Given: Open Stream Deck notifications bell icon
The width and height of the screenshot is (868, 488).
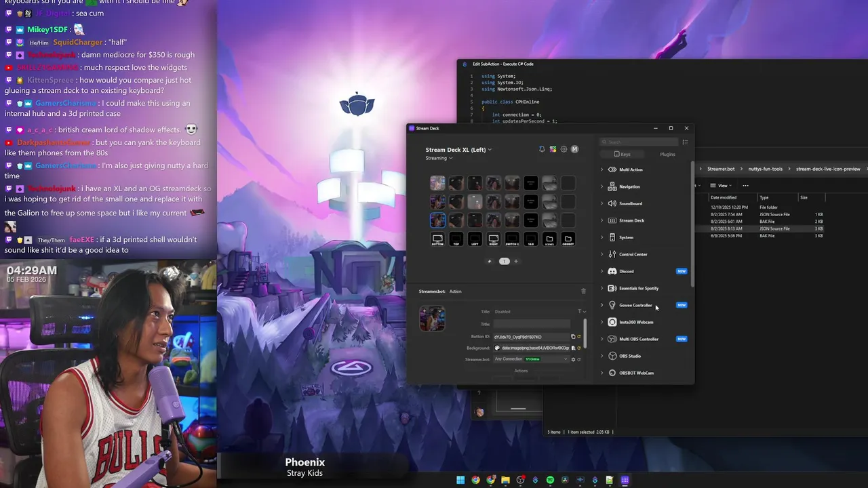Looking at the screenshot, I should click(x=542, y=149).
